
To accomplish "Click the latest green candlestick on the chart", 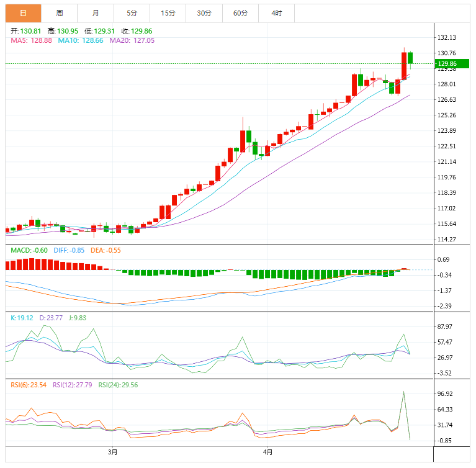I will pos(410,58).
